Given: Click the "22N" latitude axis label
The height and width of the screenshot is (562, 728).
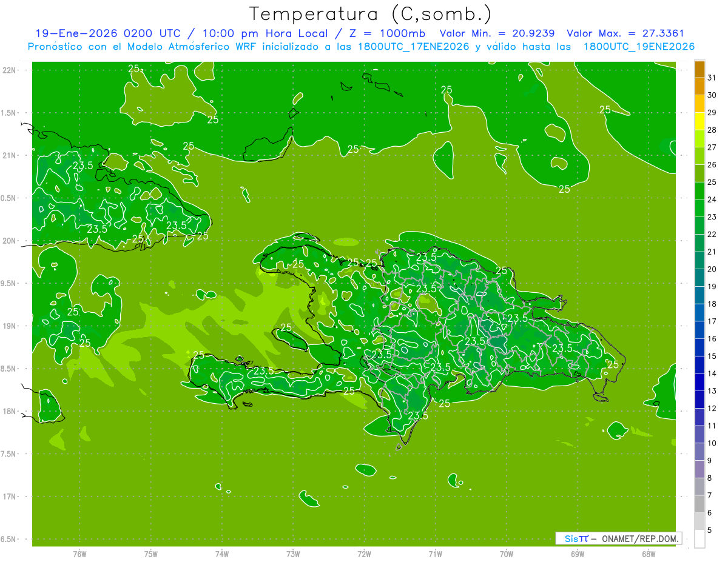Looking at the screenshot, I should [10, 70].
